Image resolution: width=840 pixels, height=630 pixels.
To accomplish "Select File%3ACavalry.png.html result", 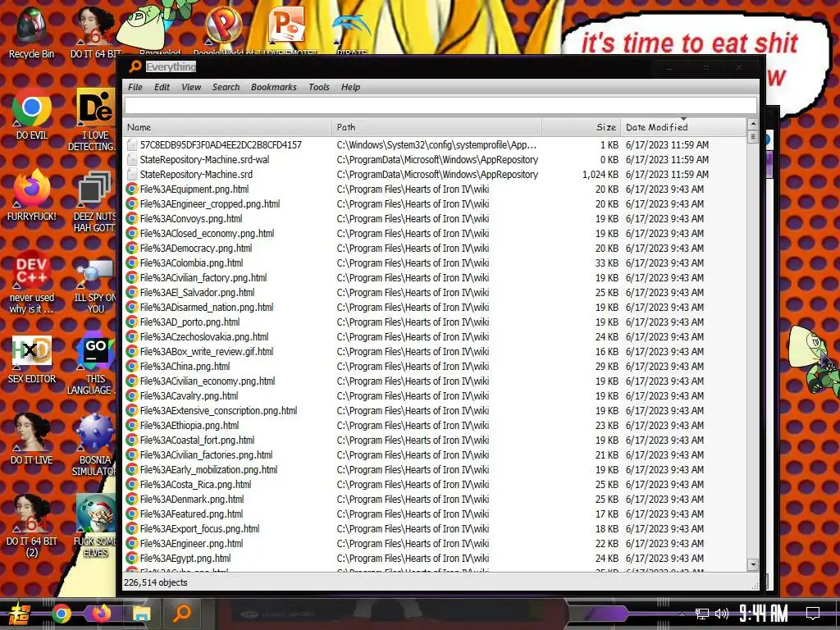I will (435, 396).
